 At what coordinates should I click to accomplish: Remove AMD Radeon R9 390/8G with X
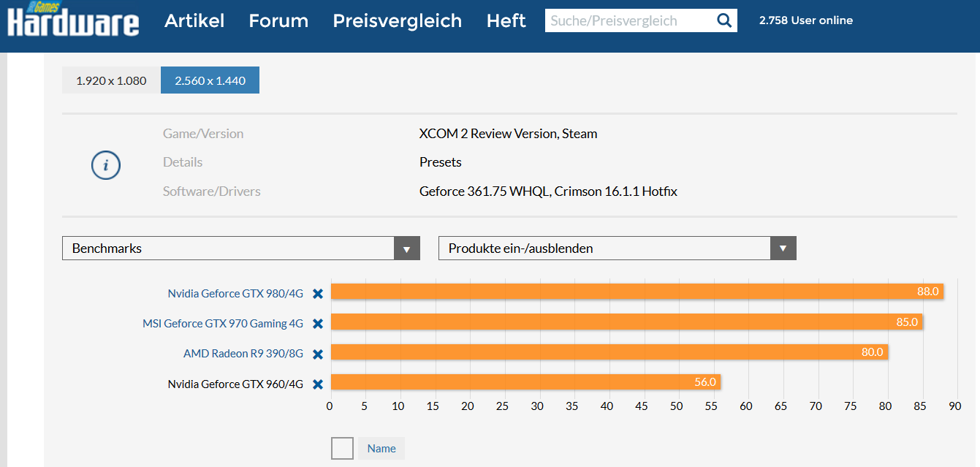pos(318,354)
